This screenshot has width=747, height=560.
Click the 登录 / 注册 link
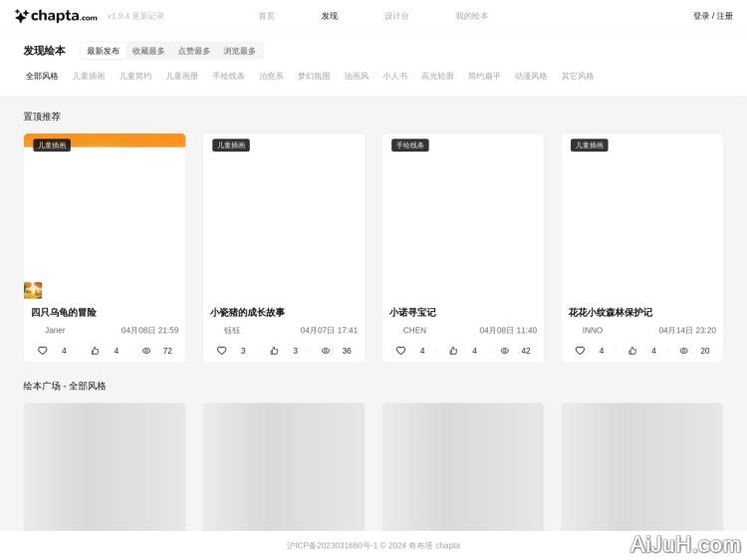[x=712, y=16]
